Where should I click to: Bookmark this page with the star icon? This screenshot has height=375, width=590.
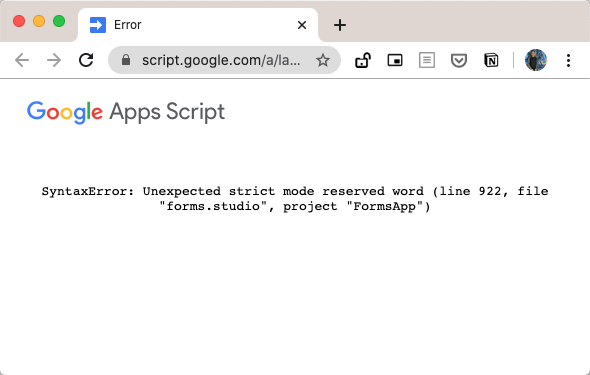click(322, 60)
